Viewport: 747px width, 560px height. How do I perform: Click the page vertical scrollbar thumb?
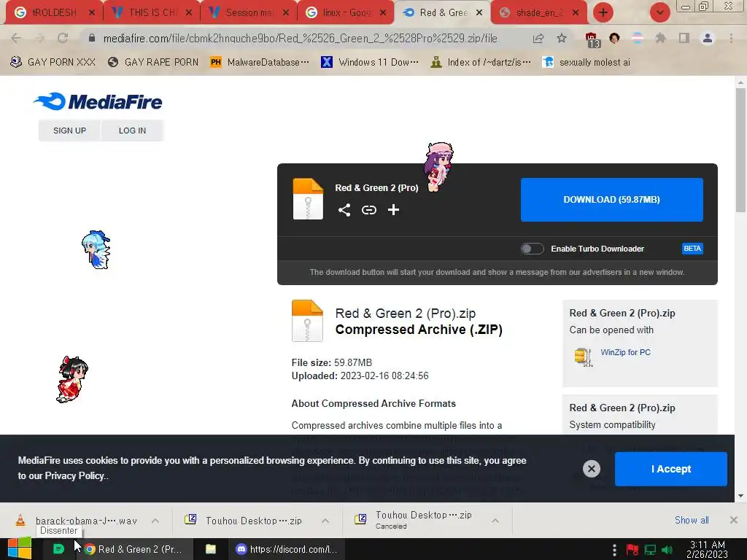[740, 150]
